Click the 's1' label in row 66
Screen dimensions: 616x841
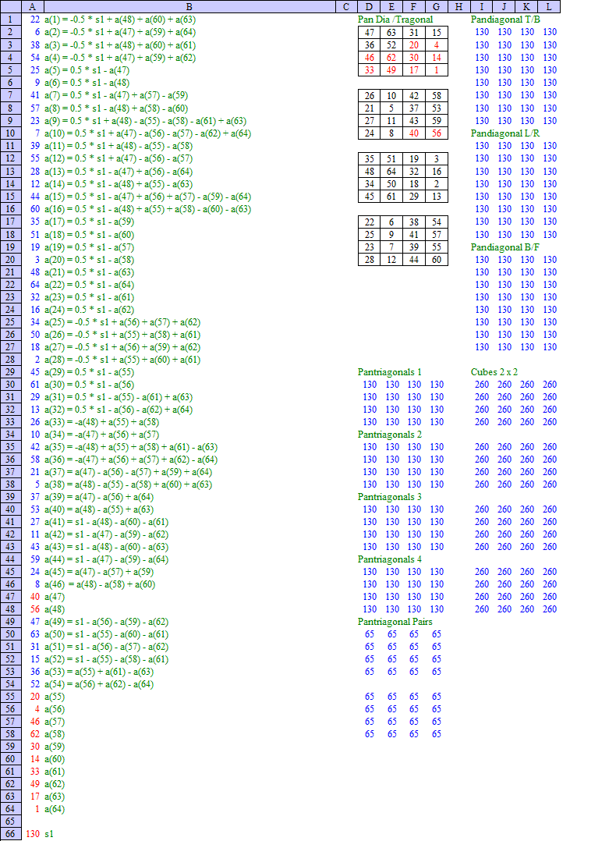49,833
